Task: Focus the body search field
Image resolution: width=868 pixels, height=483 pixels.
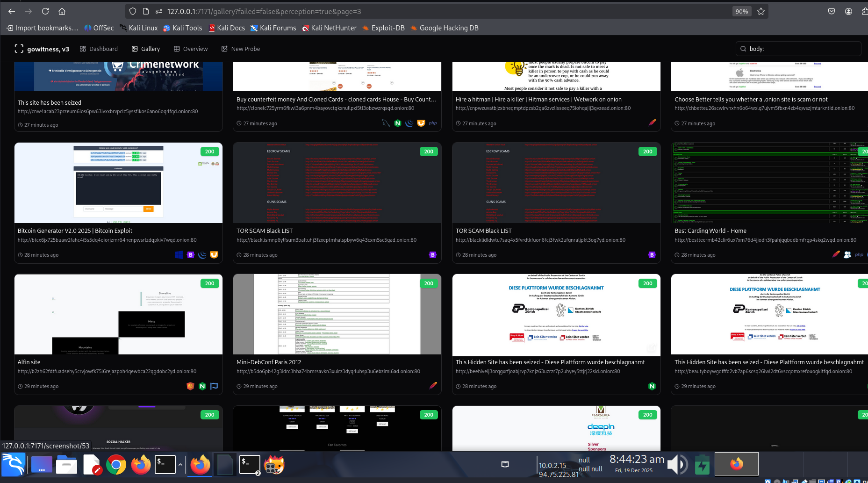Action: click(798, 49)
